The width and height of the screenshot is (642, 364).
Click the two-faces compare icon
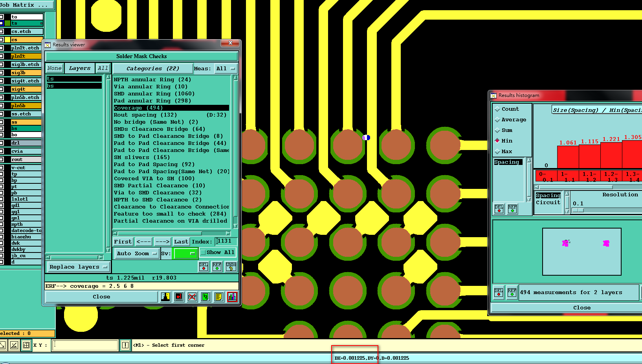[x=165, y=297]
